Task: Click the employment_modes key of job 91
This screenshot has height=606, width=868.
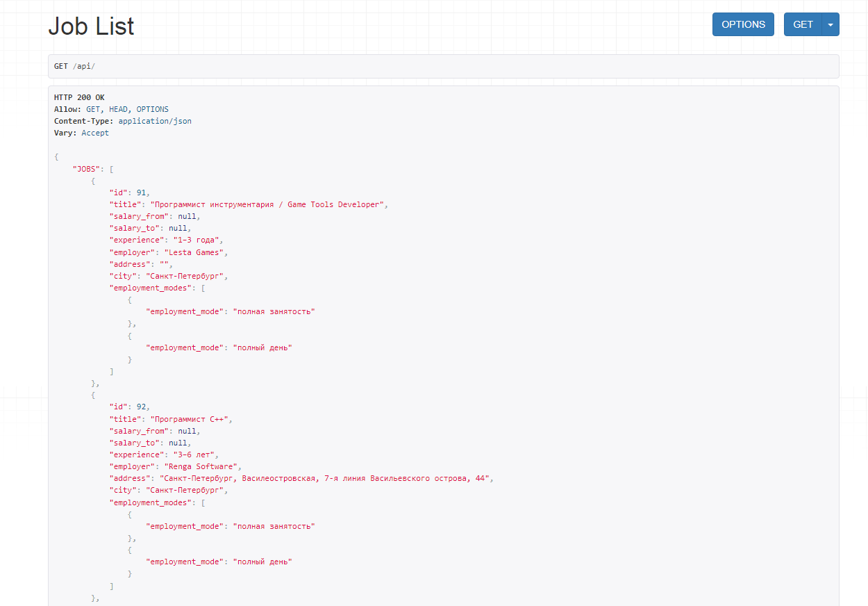Action: 151,288
